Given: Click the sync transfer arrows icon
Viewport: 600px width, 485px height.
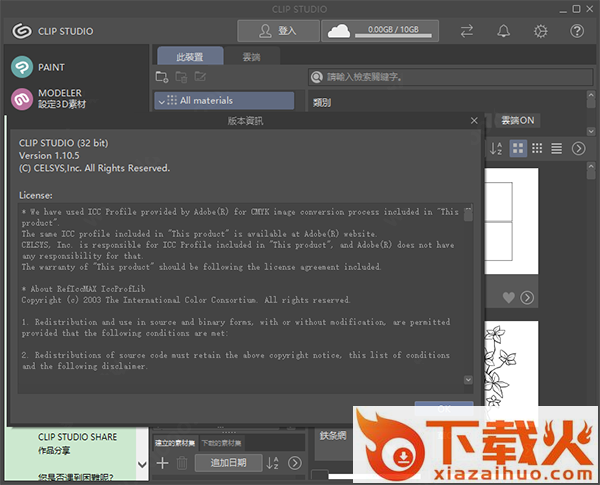Looking at the screenshot, I should (x=467, y=31).
